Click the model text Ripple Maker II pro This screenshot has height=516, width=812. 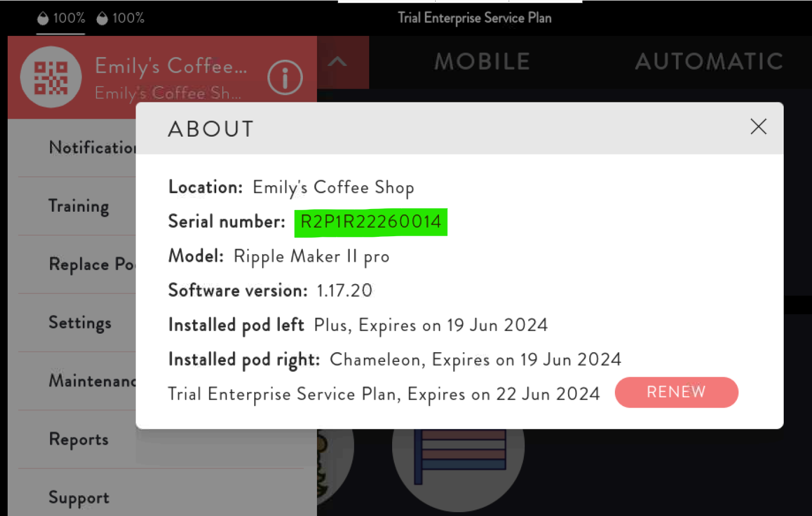point(312,256)
